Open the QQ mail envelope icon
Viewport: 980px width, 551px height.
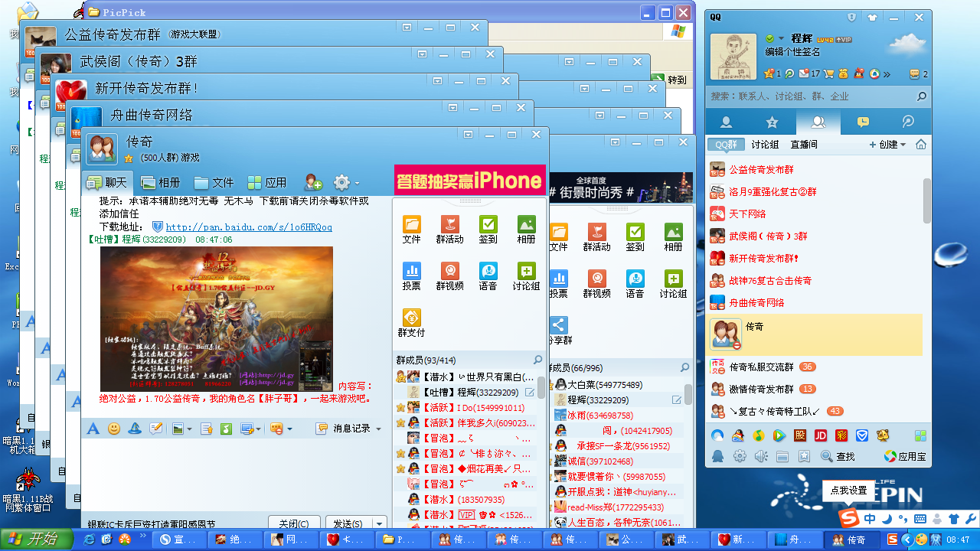pyautogui.click(x=803, y=73)
